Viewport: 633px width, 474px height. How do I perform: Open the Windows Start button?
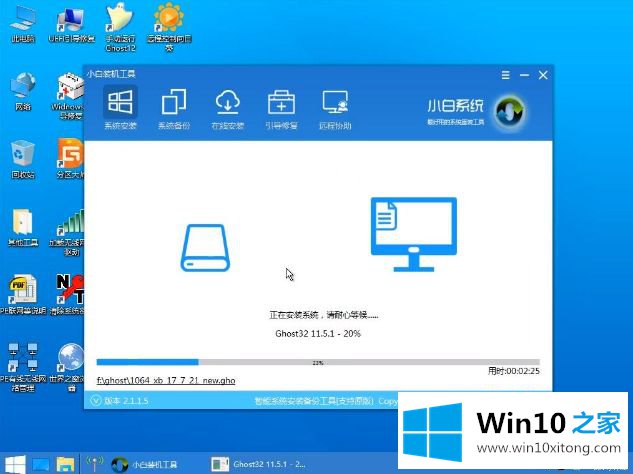[x=15, y=464]
